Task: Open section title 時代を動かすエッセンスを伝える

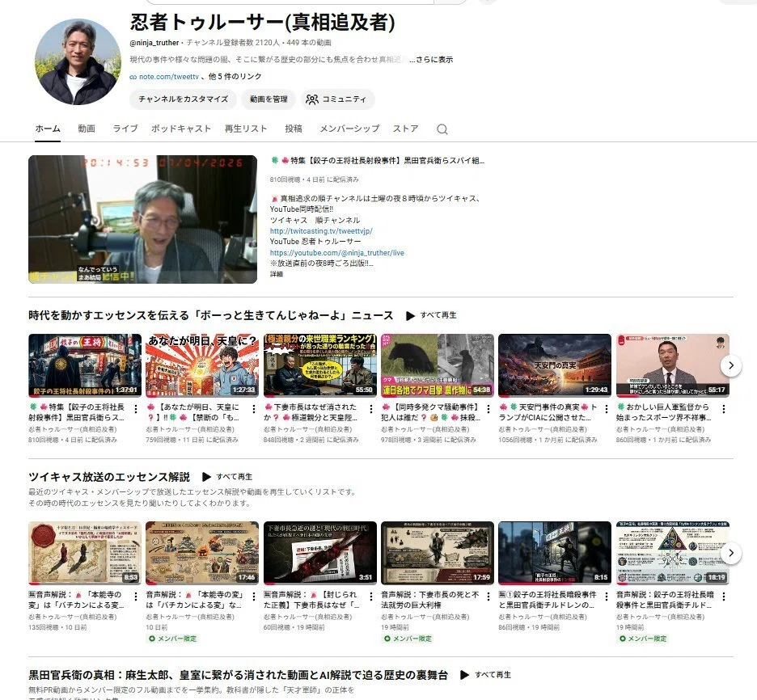Action: click(211, 315)
